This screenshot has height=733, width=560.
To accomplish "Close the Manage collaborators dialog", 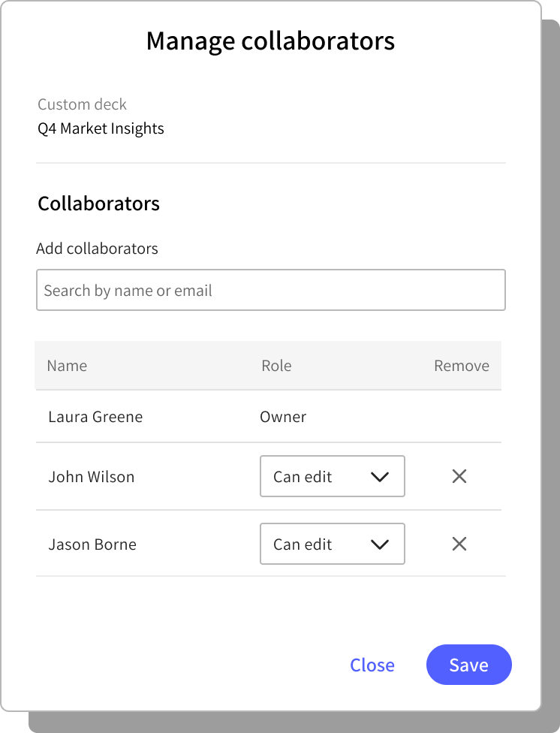I will 372,665.
